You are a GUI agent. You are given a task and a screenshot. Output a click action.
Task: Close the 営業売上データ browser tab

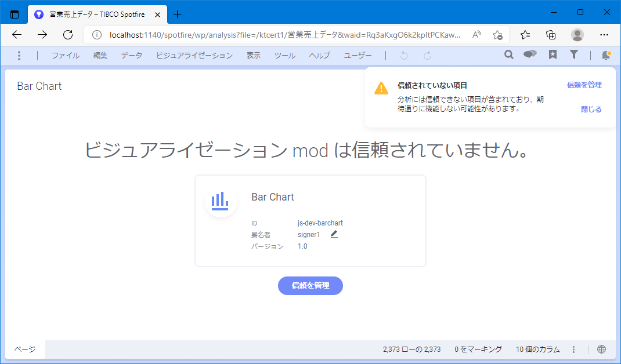click(x=157, y=14)
